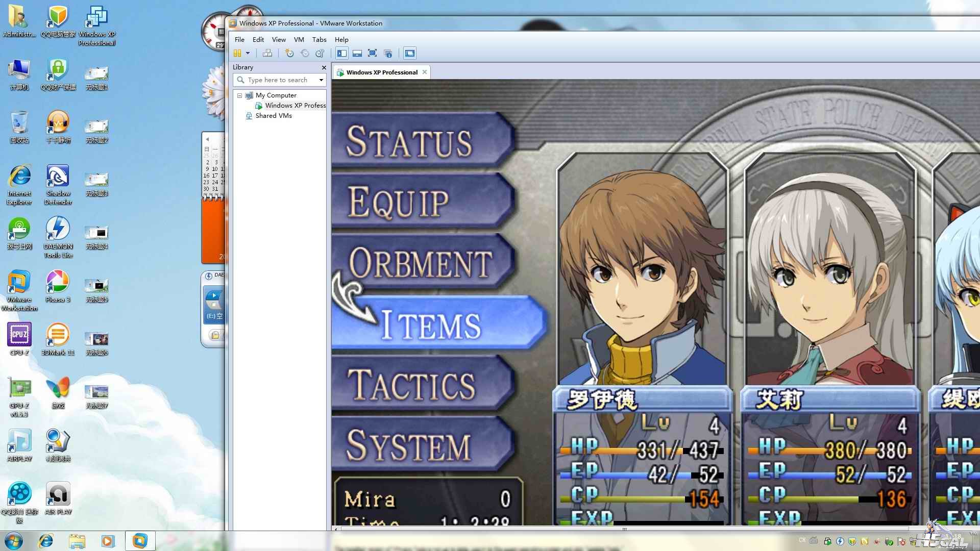This screenshot has height=551, width=980.
Task: Open the VM menu
Action: click(299, 39)
